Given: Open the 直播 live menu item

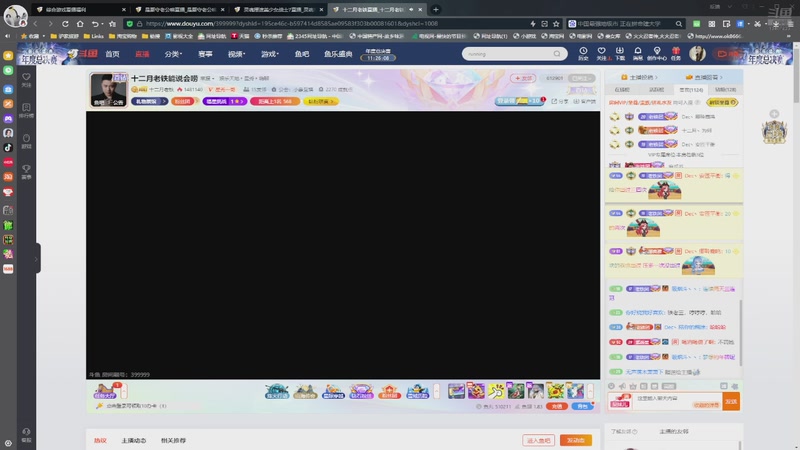Looking at the screenshot, I should point(142,54).
